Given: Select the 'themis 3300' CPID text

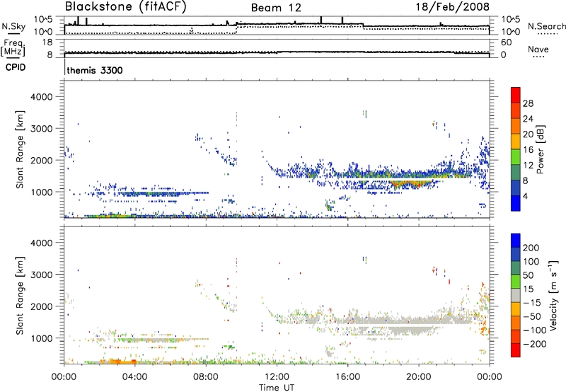Looking at the screenshot, I should (x=95, y=70).
